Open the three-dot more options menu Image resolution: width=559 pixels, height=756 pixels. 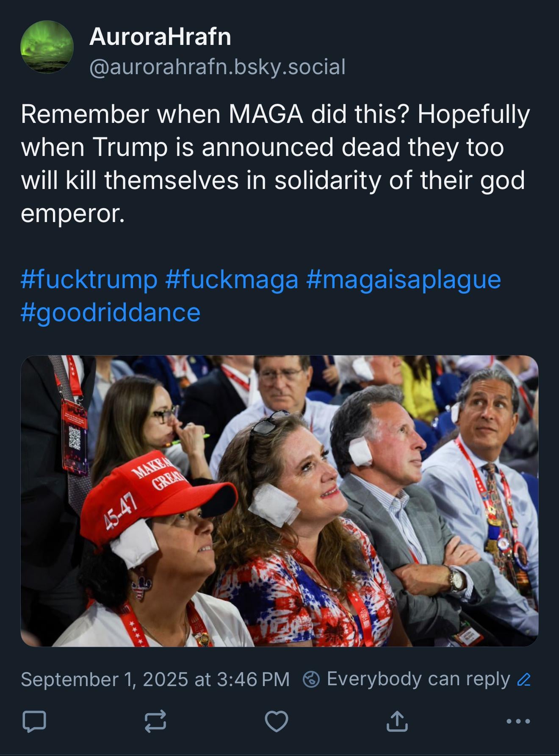point(518,721)
